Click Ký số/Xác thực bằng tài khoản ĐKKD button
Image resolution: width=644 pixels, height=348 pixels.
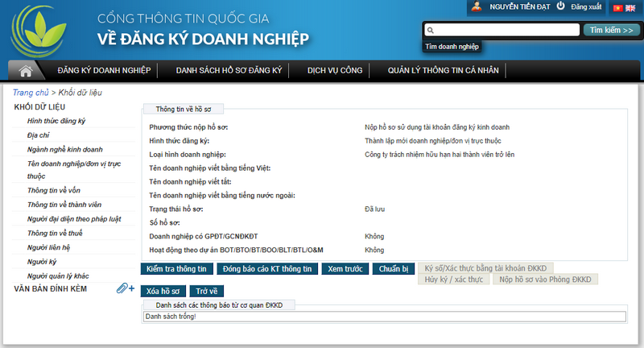click(x=485, y=268)
